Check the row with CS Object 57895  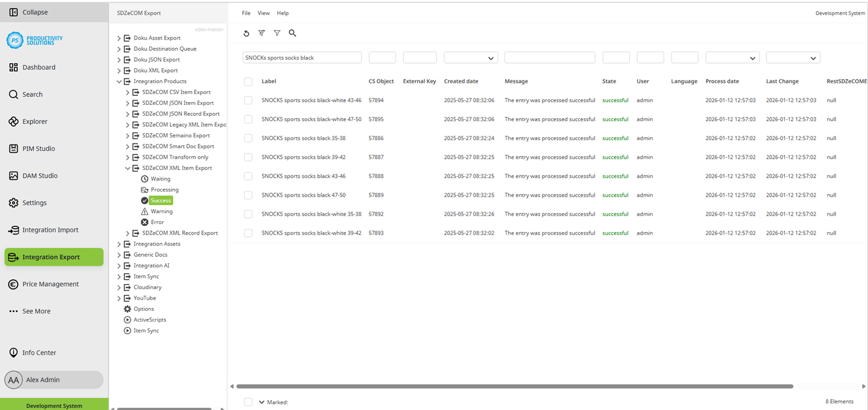pyautogui.click(x=248, y=119)
